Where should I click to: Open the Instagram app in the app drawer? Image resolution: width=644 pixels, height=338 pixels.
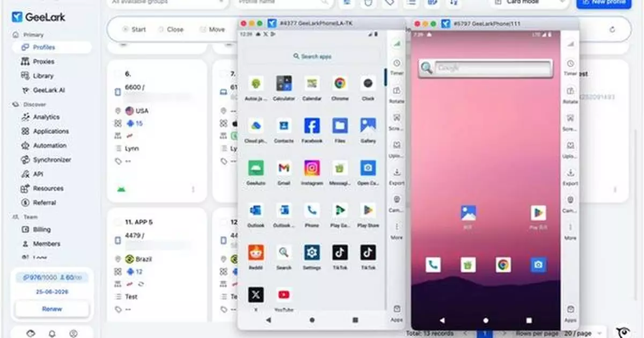312,168
